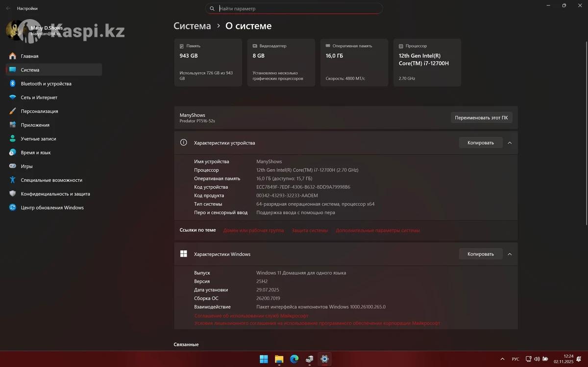Navigate to Система in the breadcrumb

point(192,26)
